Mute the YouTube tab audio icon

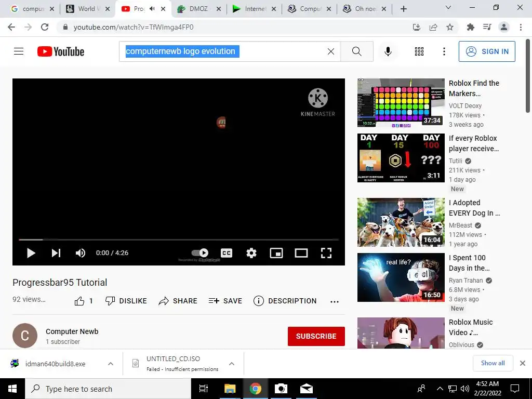152,9
